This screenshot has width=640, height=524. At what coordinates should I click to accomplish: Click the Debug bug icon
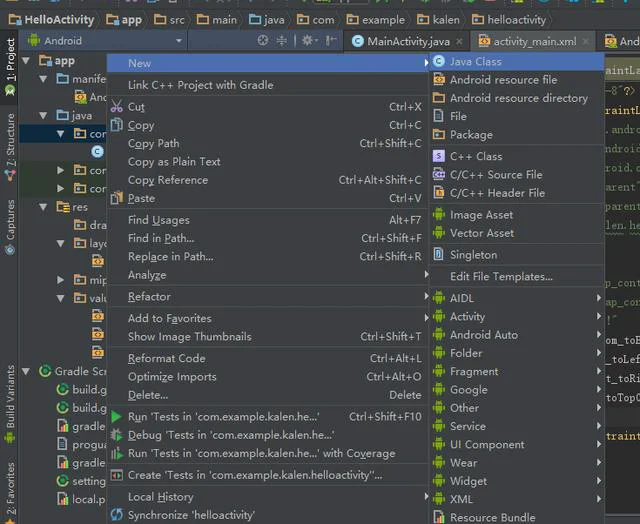[x=117, y=435]
